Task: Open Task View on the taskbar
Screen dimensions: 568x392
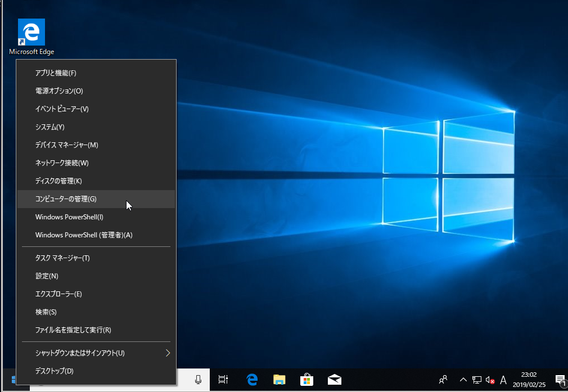Action: point(223,380)
